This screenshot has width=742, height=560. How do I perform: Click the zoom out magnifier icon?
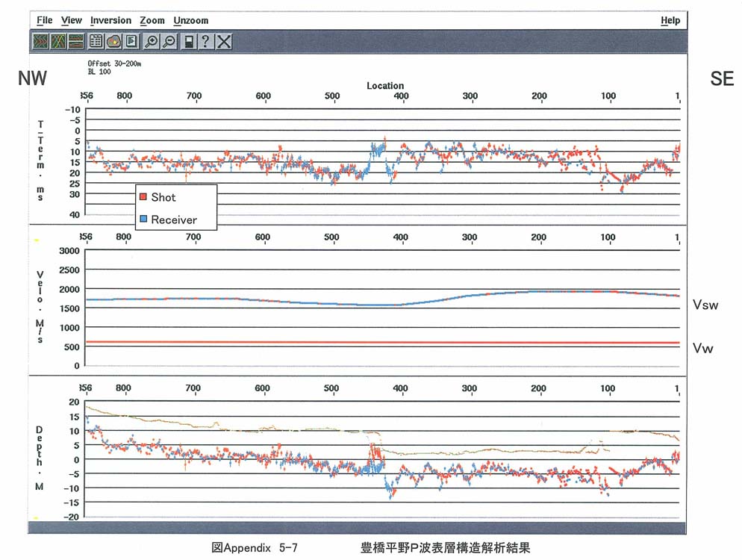tap(169, 42)
